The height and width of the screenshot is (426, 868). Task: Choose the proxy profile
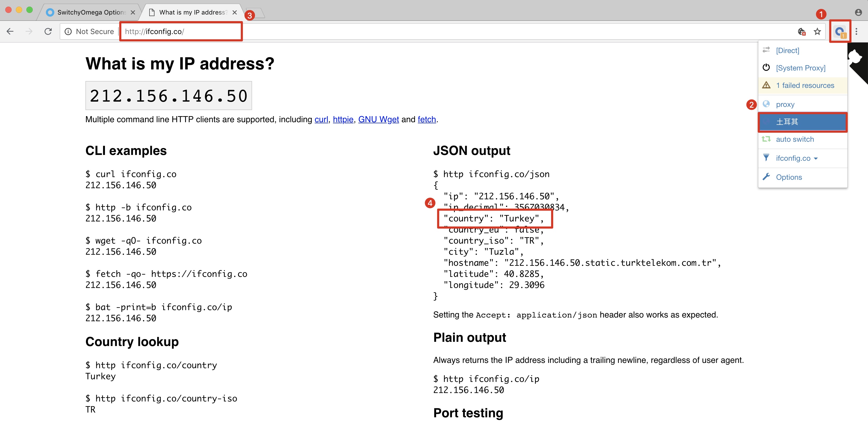coord(785,104)
